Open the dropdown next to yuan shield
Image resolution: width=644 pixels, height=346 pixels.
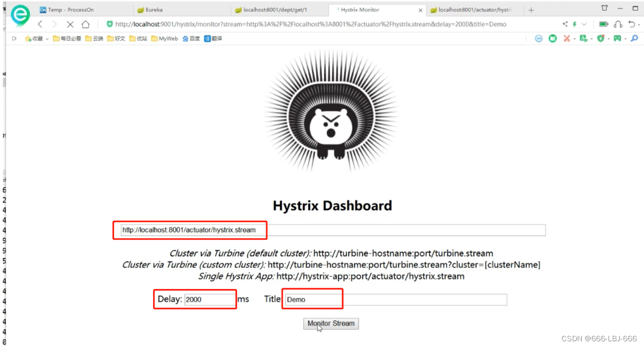point(608,39)
